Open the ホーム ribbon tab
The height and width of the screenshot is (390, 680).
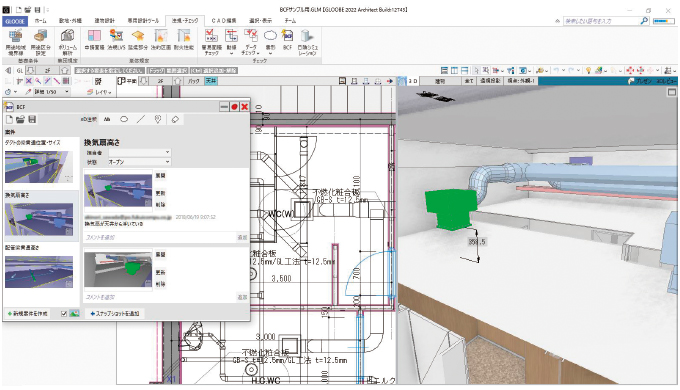(x=41, y=21)
